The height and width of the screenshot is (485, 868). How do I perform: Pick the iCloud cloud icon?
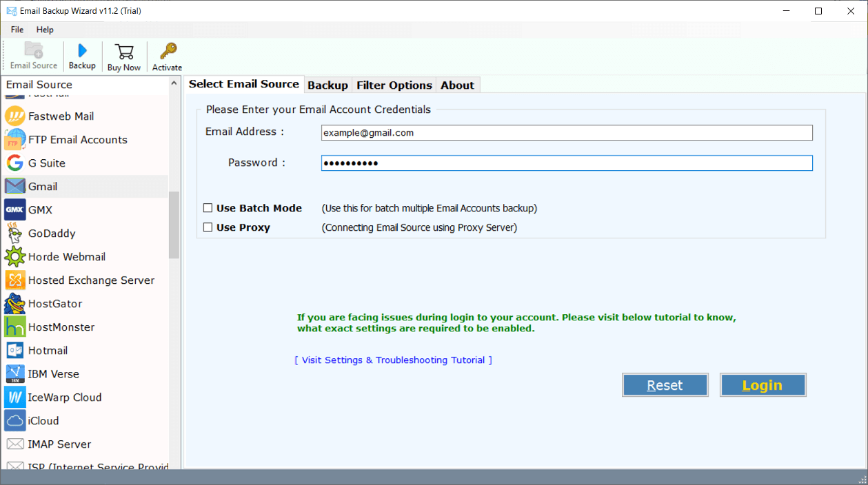coord(15,421)
